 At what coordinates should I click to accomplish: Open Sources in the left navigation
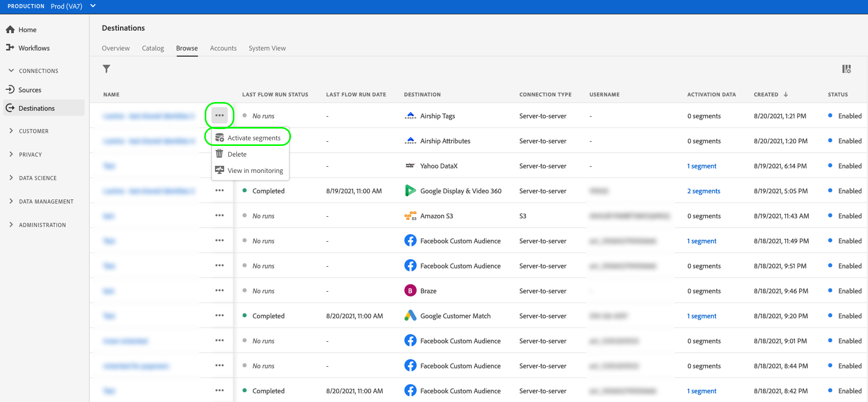23,90
